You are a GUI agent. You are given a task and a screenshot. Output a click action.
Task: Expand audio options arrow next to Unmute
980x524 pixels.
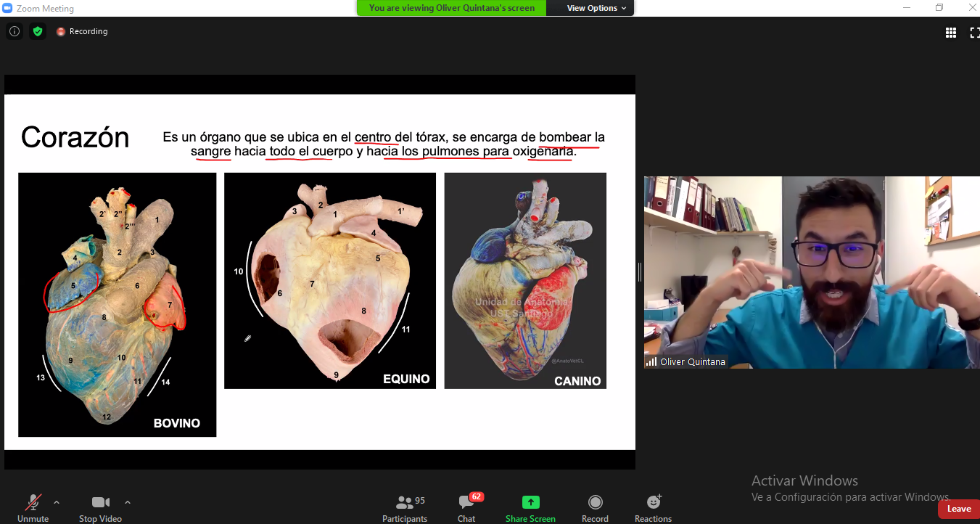pos(57,502)
